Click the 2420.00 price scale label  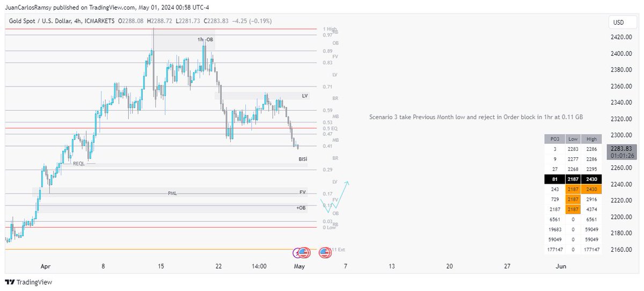[x=623, y=37]
